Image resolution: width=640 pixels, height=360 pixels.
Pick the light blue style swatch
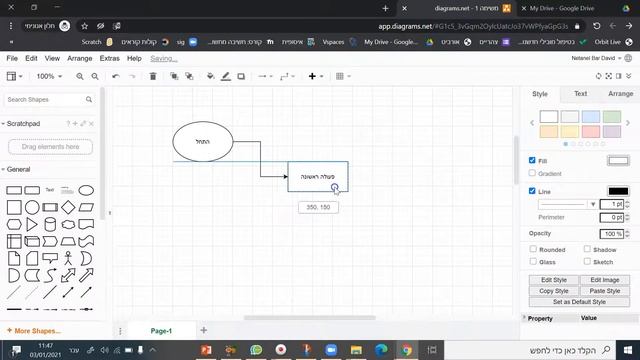[591, 117]
